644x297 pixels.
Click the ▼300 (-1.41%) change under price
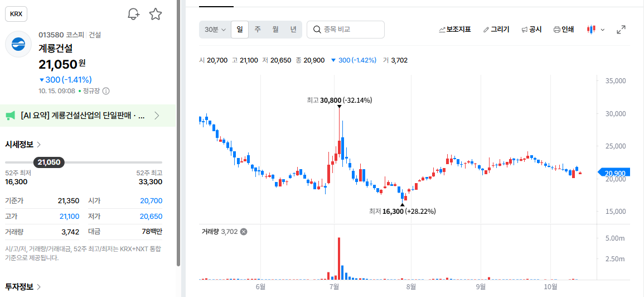pyautogui.click(x=65, y=80)
